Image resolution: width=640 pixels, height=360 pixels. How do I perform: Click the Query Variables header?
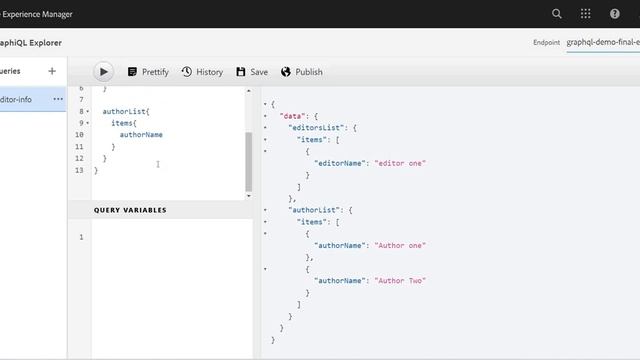click(x=130, y=210)
